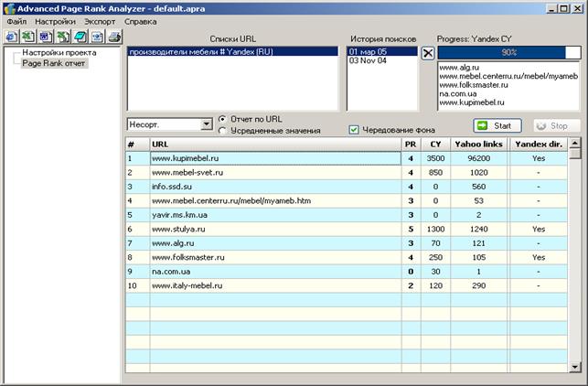The image size is (588, 386).
Task: Select '01 мар 05' in search history
Action: pyautogui.click(x=382, y=52)
